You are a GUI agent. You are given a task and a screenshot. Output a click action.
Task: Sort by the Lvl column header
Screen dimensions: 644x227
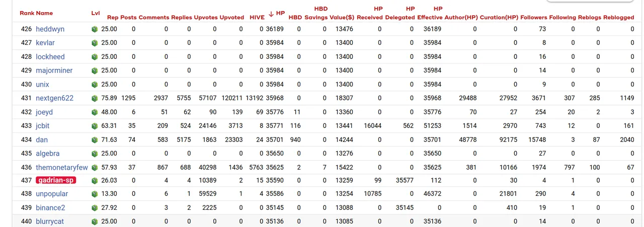pyautogui.click(x=96, y=13)
